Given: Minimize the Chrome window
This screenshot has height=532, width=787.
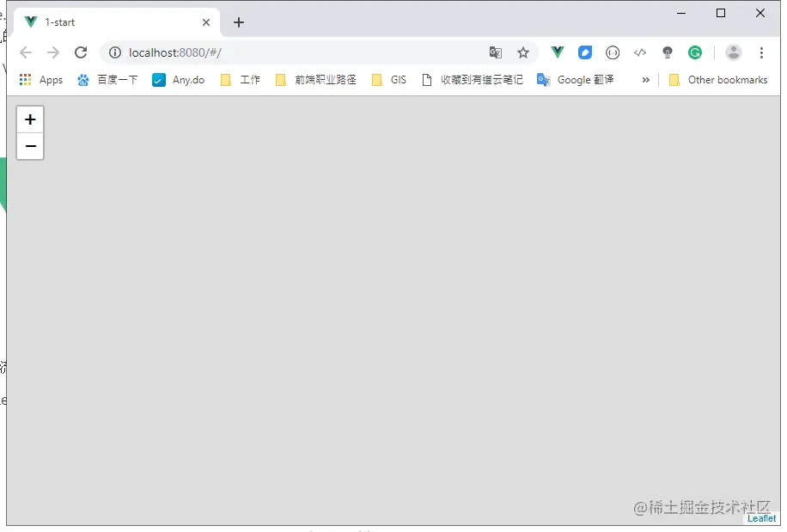Looking at the screenshot, I should (681, 14).
